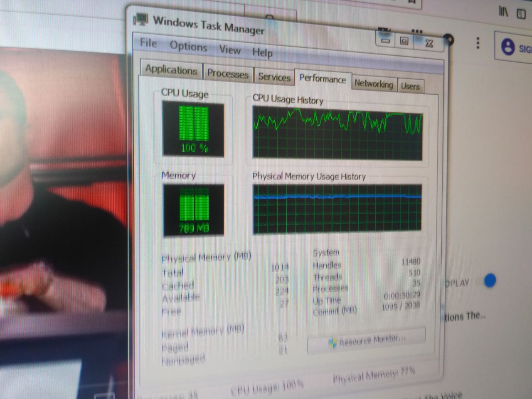Click the Physical Memory Usage History graph

337,209
